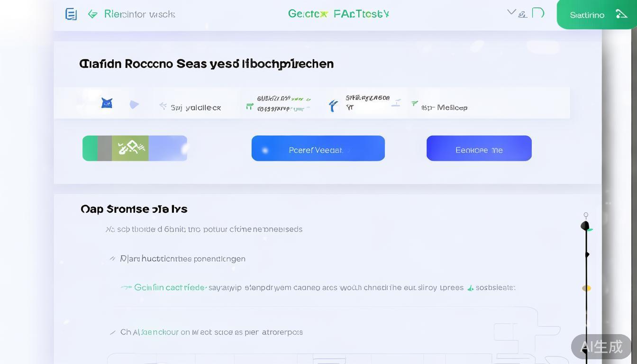Click the purple 'Eeokope me' button
Screen dimensions: 637x364
coord(479,148)
